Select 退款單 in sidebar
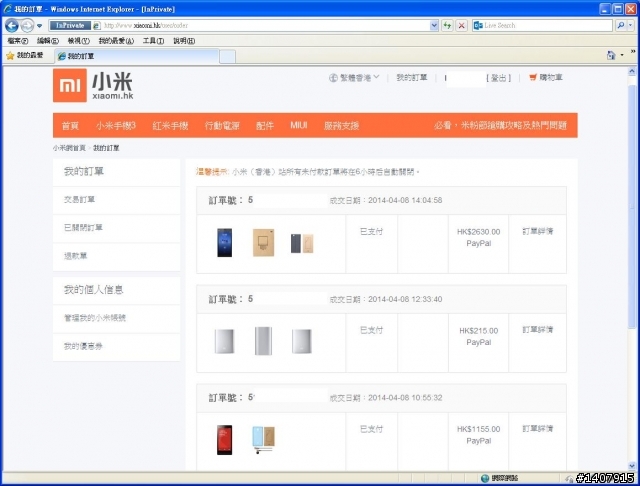640x486 pixels. 76,256
